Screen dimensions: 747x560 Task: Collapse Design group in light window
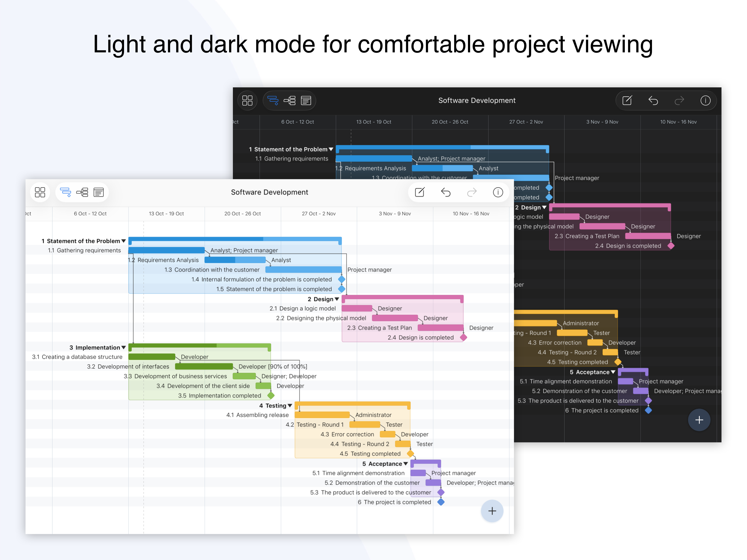click(337, 299)
